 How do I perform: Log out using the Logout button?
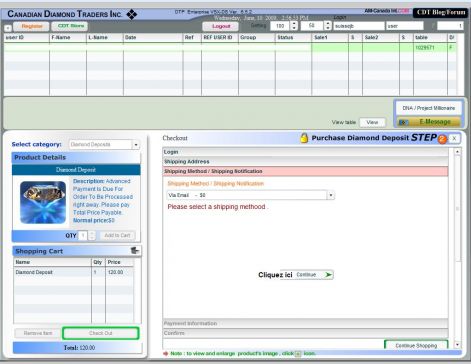(x=221, y=26)
